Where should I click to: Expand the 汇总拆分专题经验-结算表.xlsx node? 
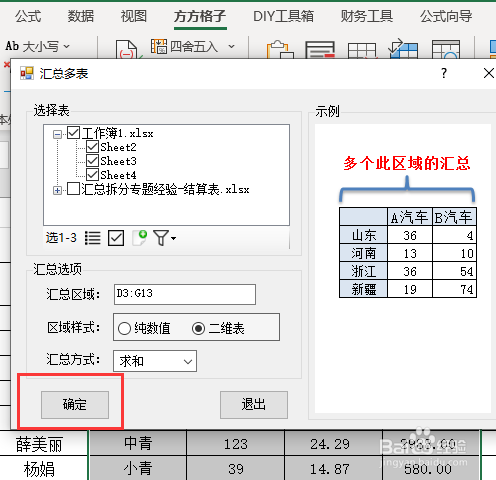coord(57,190)
